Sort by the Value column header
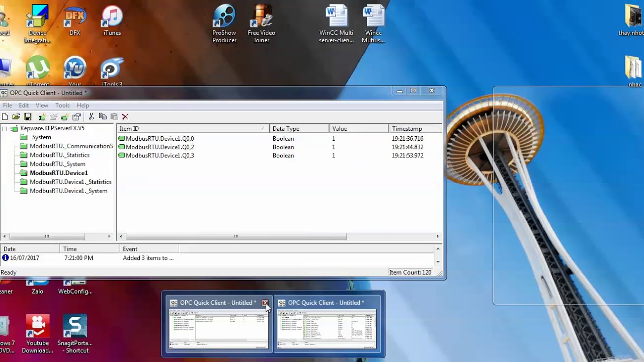Viewport: 644px width, 362px height. (359, 129)
